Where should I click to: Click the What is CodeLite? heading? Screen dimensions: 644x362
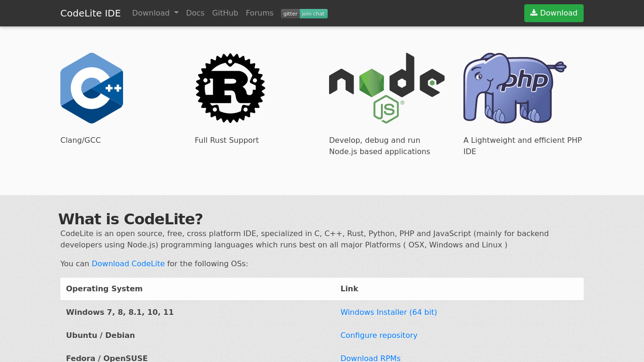[x=131, y=219]
